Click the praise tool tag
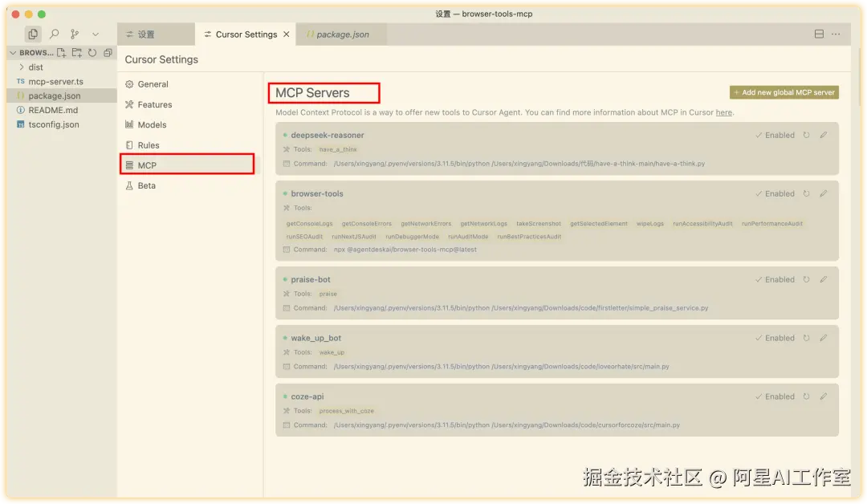 pyautogui.click(x=328, y=294)
